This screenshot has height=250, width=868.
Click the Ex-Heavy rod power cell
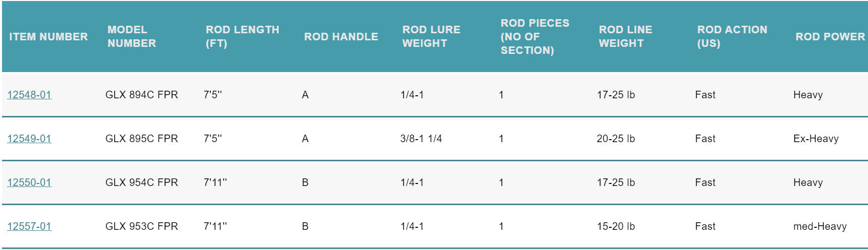click(x=816, y=139)
